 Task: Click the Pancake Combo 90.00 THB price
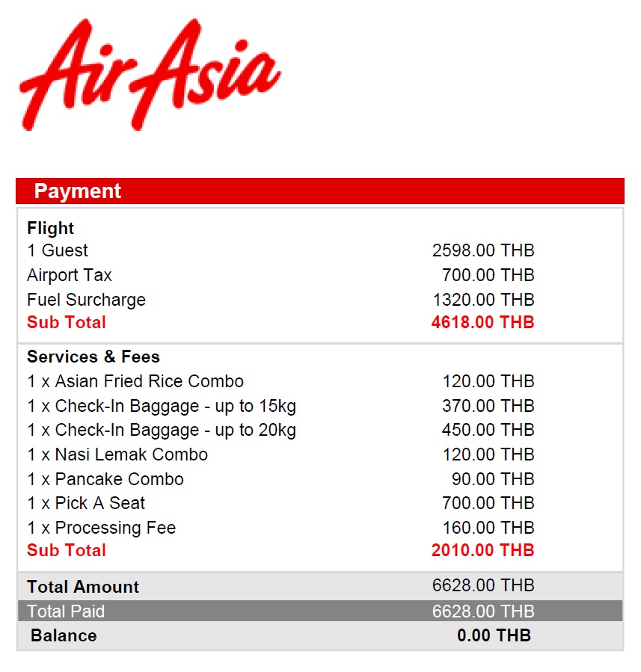(x=493, y=479)
